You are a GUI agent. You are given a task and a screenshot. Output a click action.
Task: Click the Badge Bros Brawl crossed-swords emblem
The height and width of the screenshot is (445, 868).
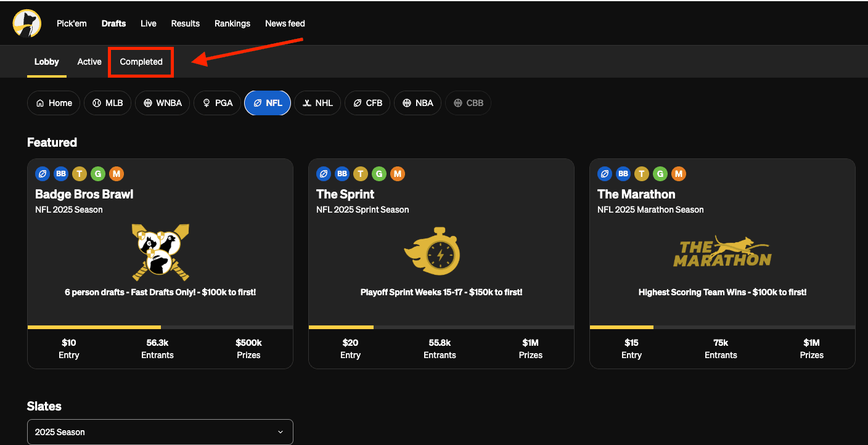click(x=160, y=252)
